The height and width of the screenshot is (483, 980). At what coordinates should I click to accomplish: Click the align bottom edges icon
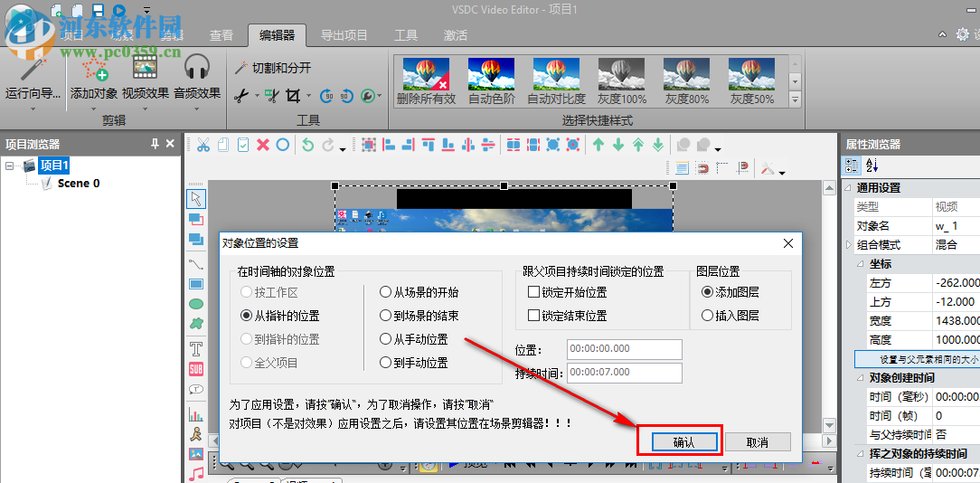pos(448,145)
